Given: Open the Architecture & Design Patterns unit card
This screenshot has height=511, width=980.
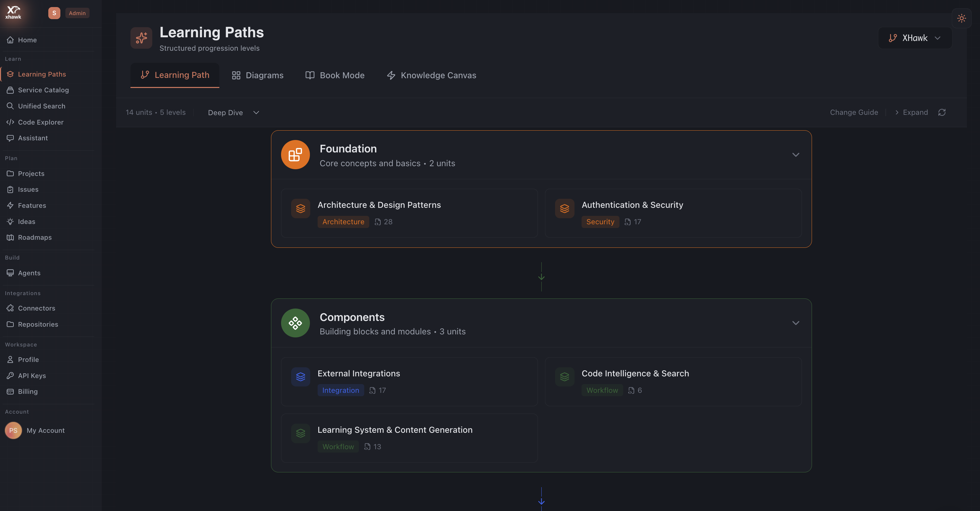Looking at the screenshot, I should 409,213.
